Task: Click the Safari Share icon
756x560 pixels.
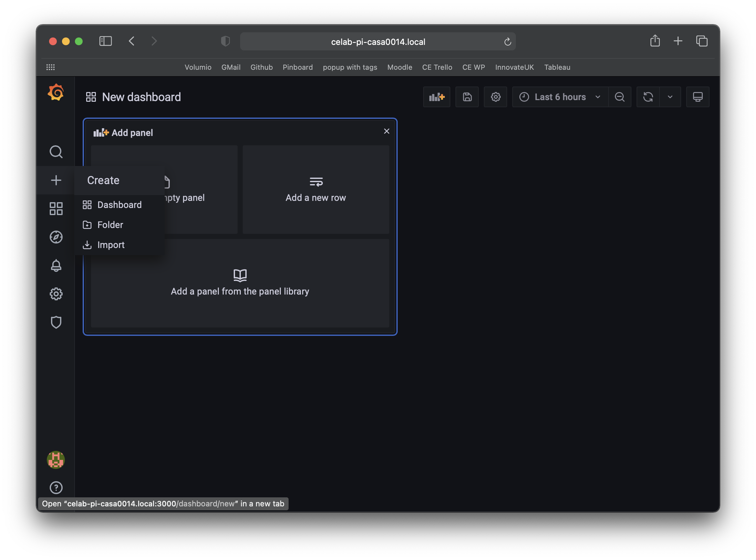Action: (655, 41)
